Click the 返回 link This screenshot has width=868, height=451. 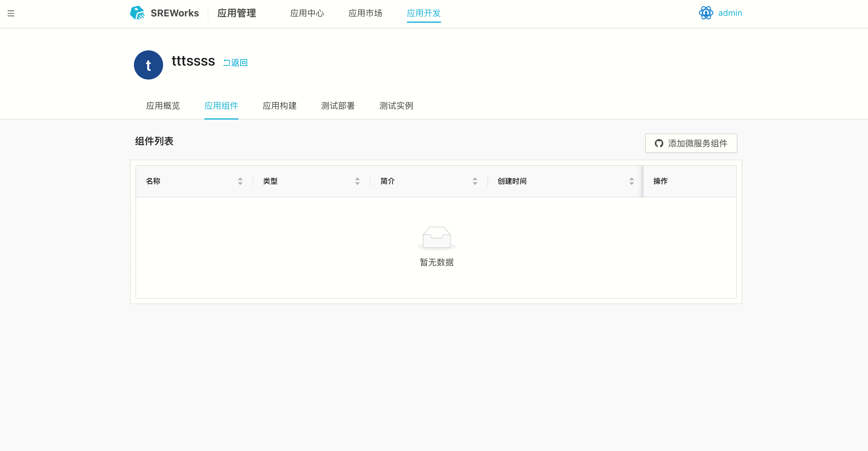235,63
